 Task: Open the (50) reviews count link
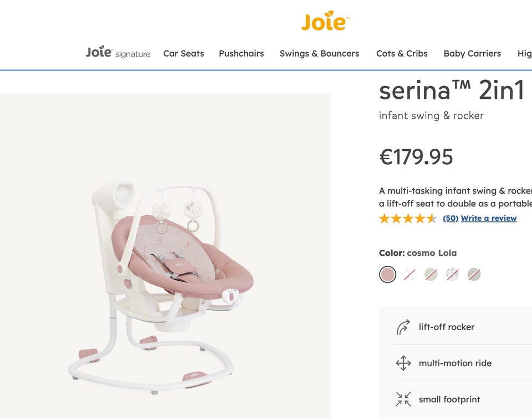451,219
